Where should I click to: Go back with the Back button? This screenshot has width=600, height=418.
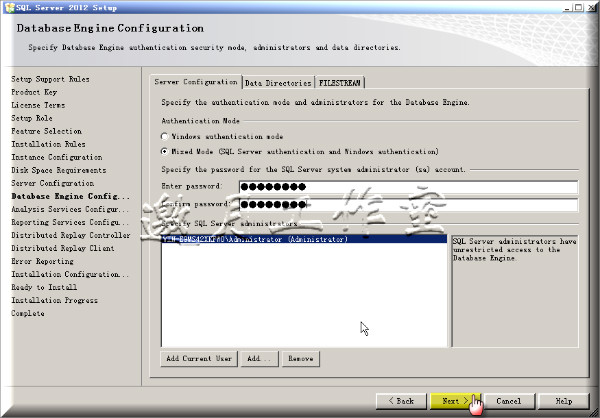pos(401,401)
